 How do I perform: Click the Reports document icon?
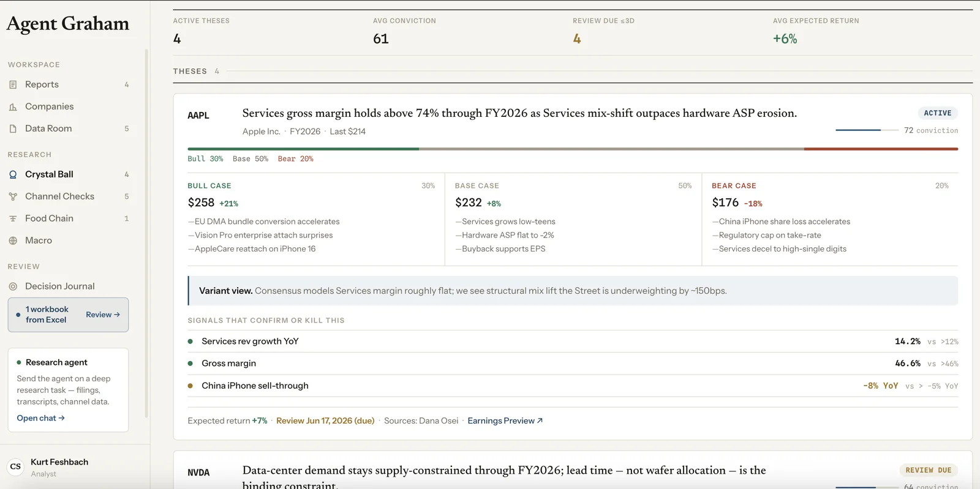click(x=13, y=84)
